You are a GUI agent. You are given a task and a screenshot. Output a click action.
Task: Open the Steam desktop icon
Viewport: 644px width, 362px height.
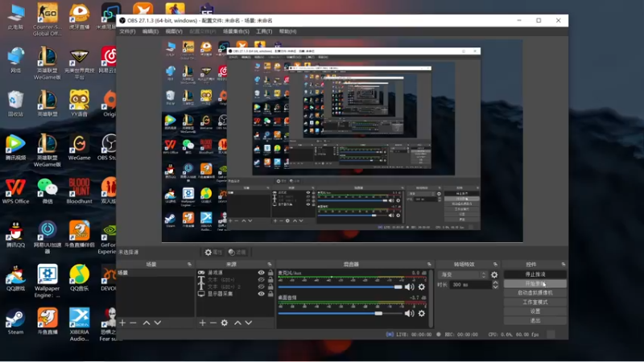click(x=15, y=323)
